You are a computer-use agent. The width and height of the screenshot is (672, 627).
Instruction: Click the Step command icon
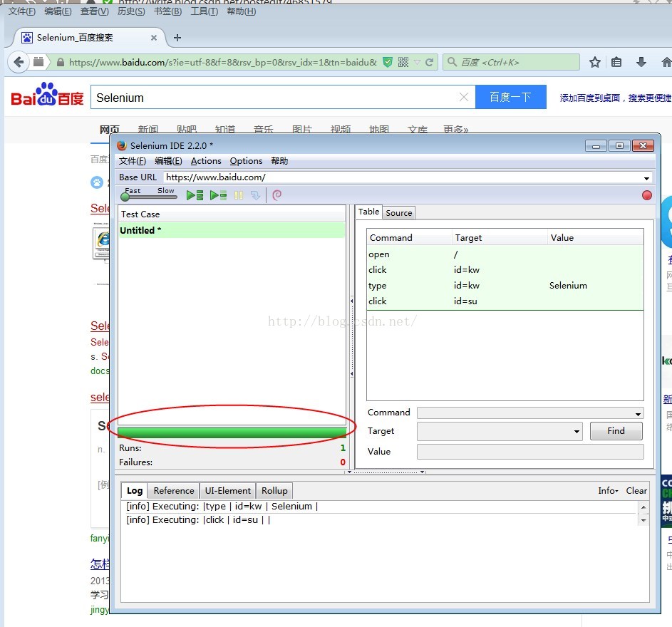pyautogui.click(x=255, y=195)
